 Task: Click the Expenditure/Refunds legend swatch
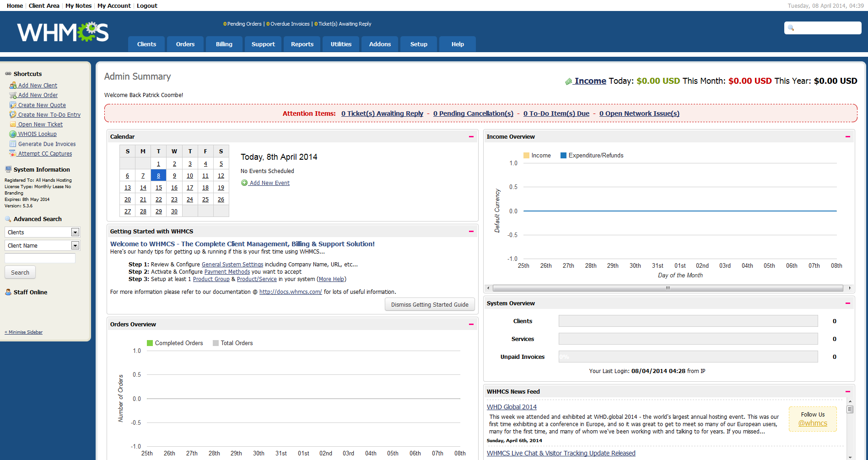pos(564,156)
